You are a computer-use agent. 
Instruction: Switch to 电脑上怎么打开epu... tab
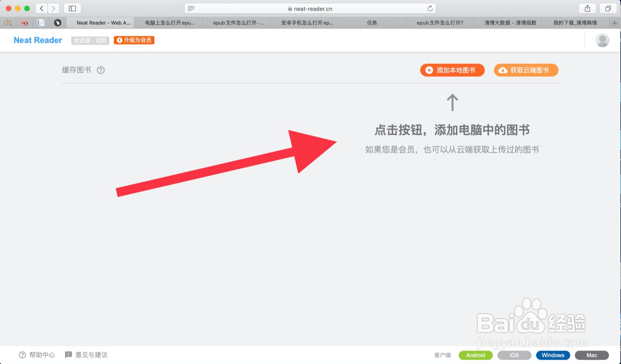click(168, 23)
